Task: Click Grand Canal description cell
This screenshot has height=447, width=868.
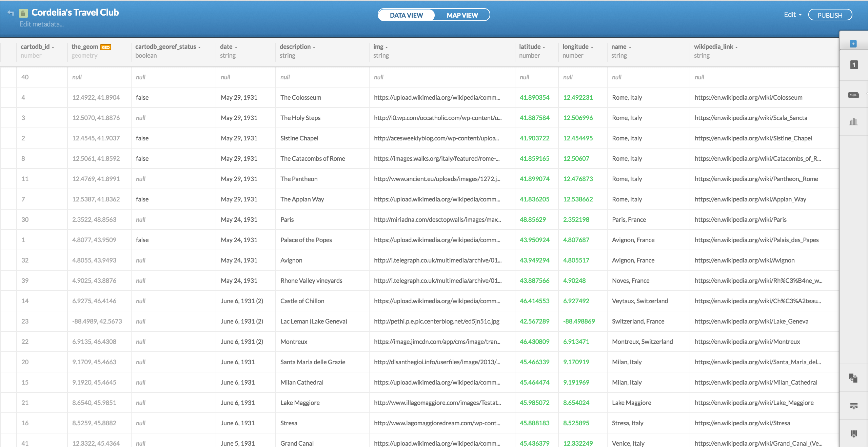Action: click(322, 441)
